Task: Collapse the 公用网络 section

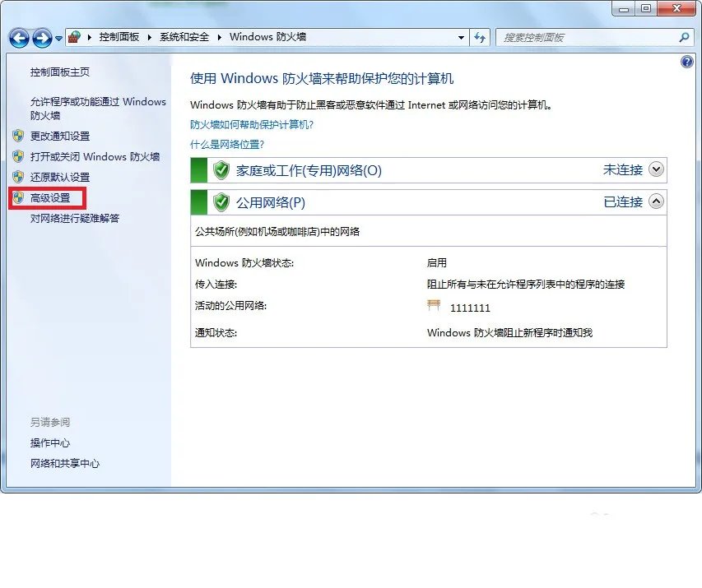Action: 656,201
